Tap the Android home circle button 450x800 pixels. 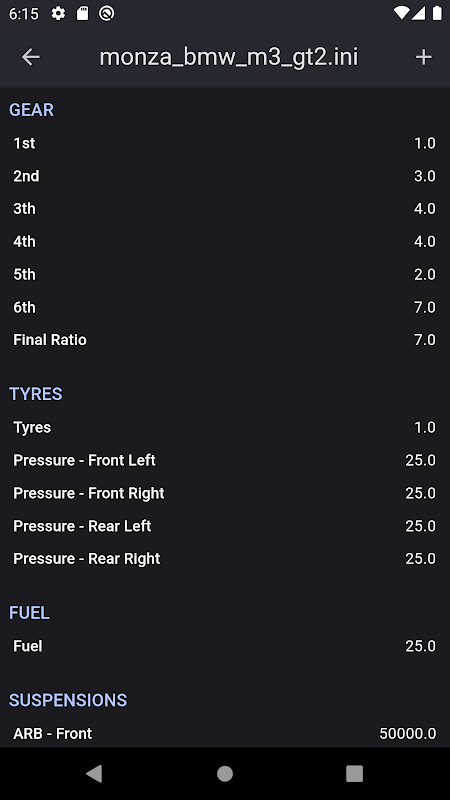225,773
